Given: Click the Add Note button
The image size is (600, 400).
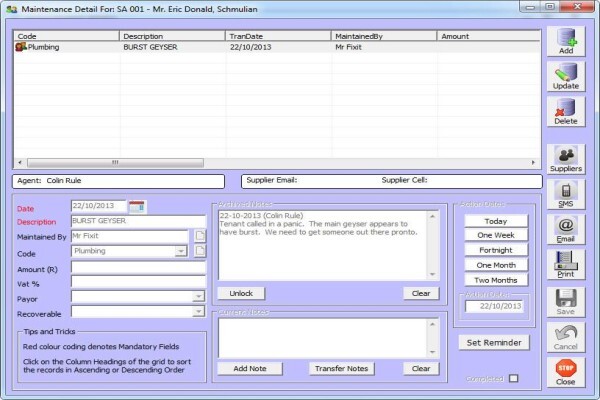Looking at the screenshot, I should coord(250,369).
